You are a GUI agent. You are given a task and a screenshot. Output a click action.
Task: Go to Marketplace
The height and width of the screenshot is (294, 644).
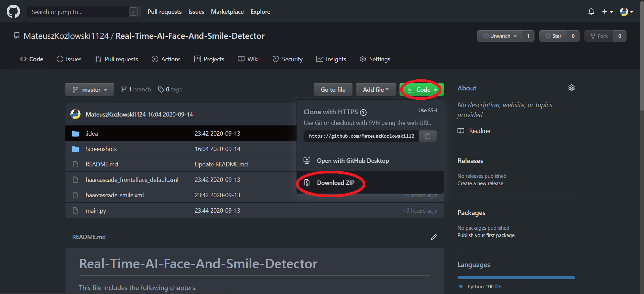(x=227, y=12)
